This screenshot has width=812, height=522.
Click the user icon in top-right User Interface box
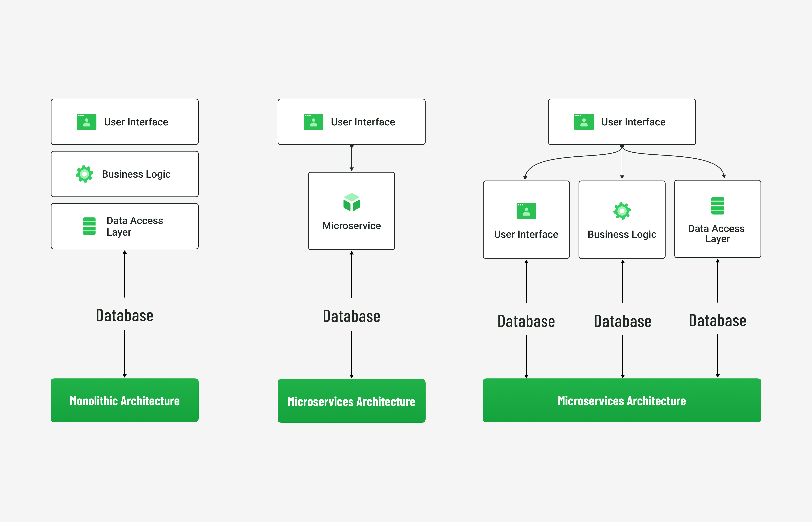(x=584, y=122)
